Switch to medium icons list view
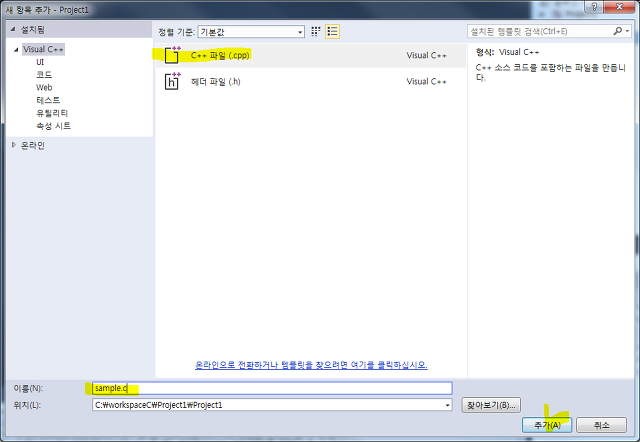 (332, 31)
